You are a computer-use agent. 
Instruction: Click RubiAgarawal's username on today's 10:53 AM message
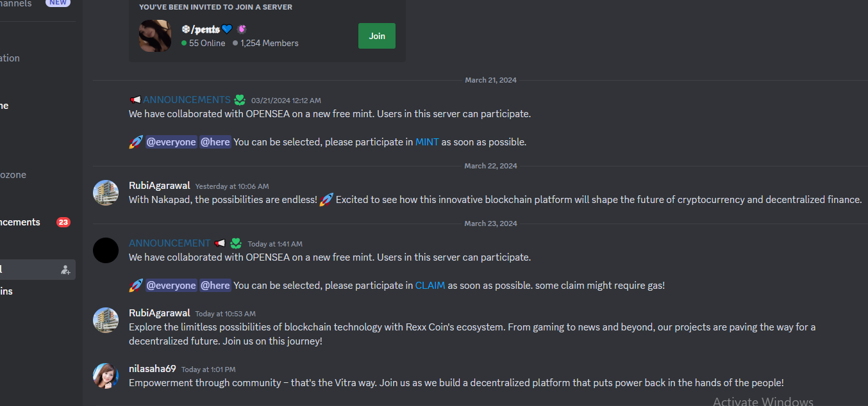[x=160, y=313]
